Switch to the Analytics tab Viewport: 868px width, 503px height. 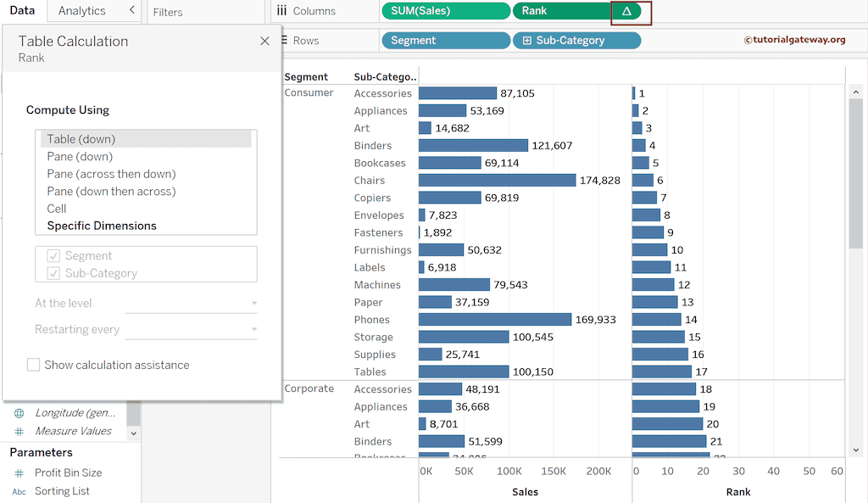82,11
